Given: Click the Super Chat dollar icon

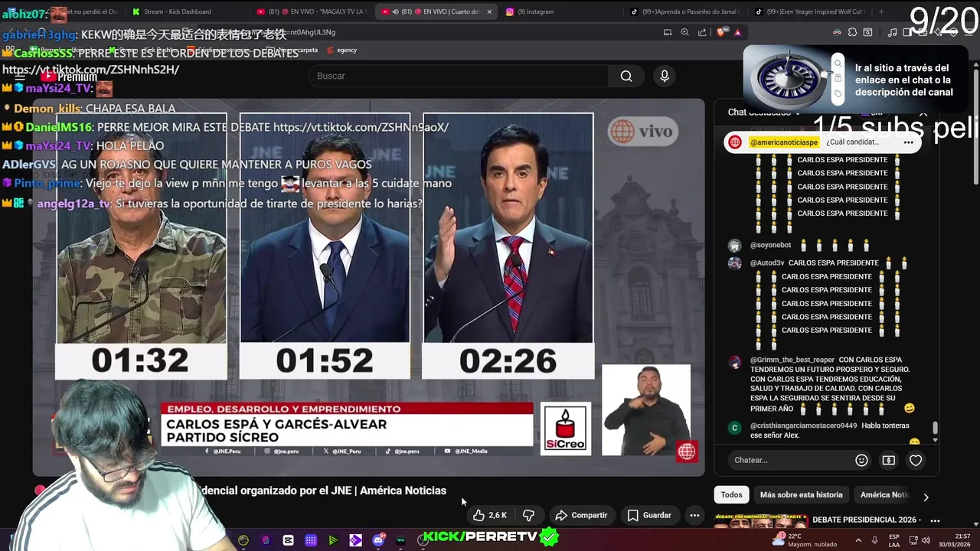Looking at the screenshot, I should pyautogui.click(x=888, y=460).
